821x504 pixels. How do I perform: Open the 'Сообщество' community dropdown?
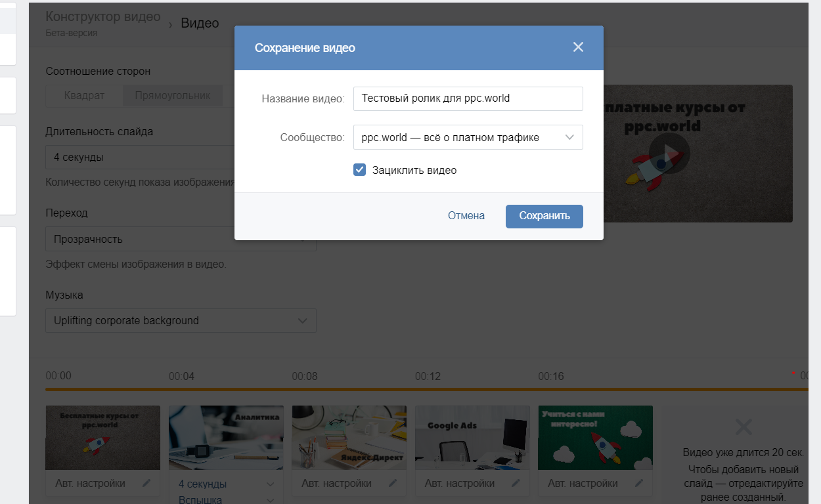(468, 137)
